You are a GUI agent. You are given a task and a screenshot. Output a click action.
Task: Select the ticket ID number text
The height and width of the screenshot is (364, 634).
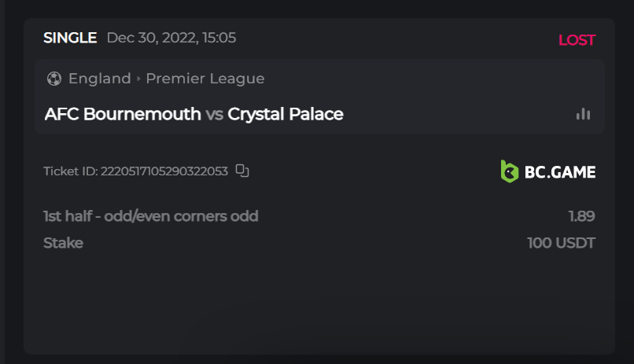pyautogui.click(x=164, y=171)
